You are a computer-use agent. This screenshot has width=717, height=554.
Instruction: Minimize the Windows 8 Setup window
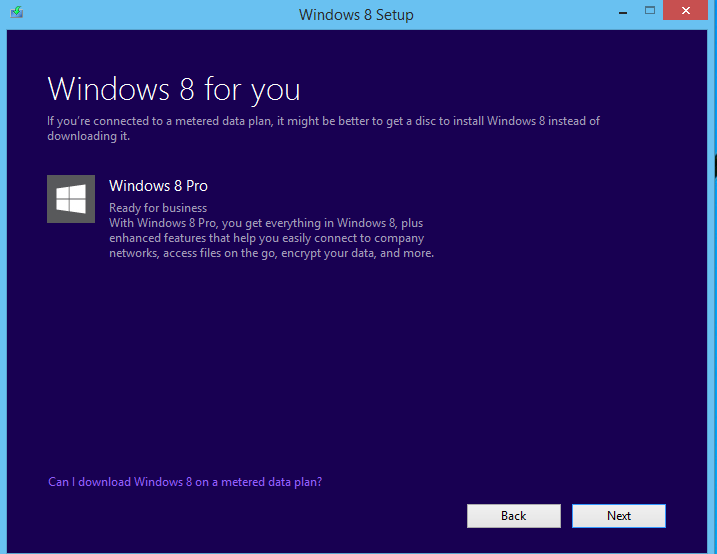click(618, 11)
